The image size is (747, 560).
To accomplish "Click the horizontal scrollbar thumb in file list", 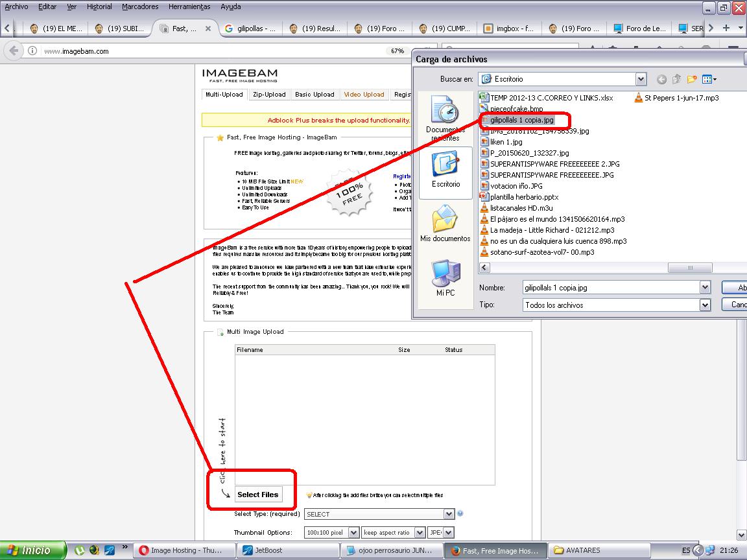I will (690, 268).
